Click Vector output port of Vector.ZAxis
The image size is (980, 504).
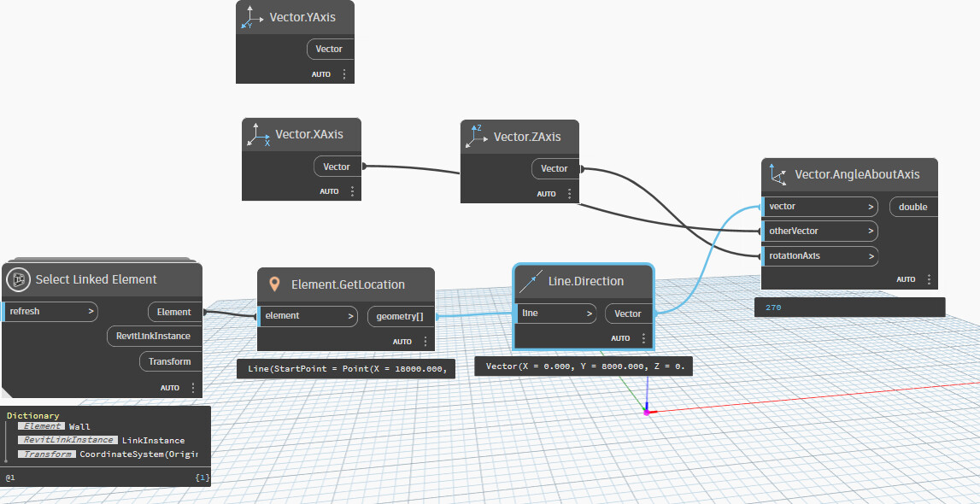pos(555,168)
